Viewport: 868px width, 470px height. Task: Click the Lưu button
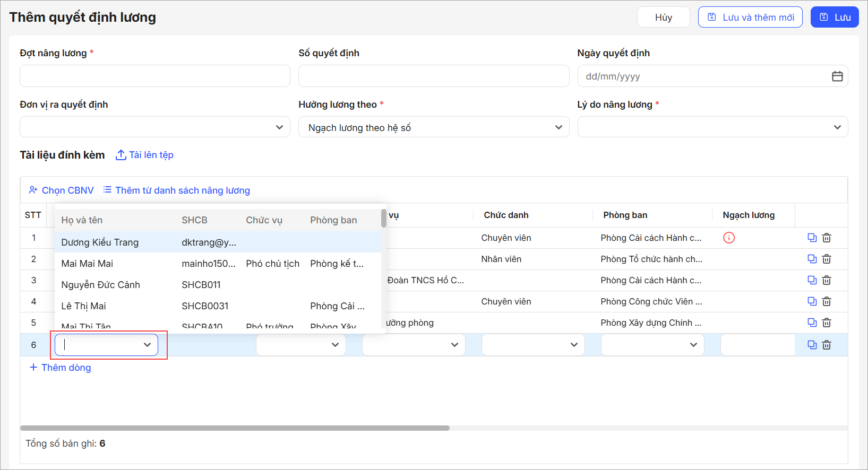(x=834, y=18)
